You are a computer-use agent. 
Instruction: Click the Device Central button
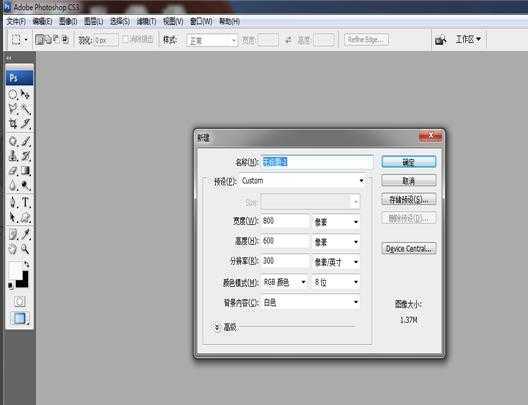point(409,249)
